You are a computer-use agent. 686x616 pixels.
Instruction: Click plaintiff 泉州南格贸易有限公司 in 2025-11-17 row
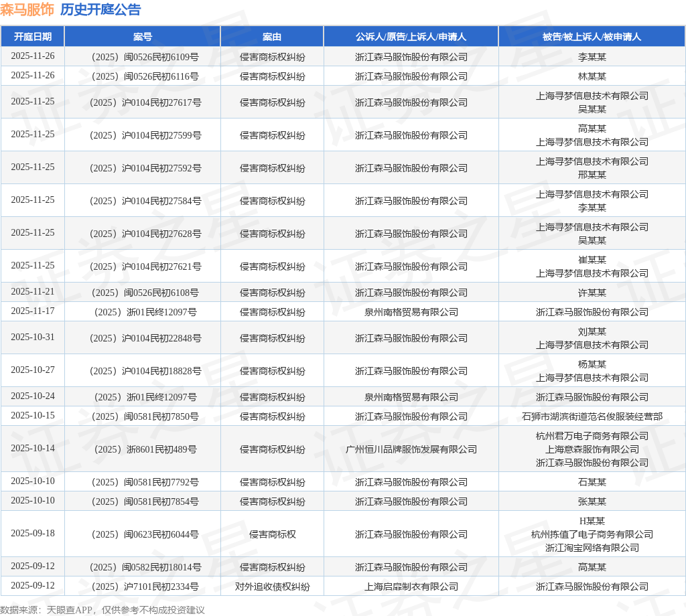pos(411,312)
